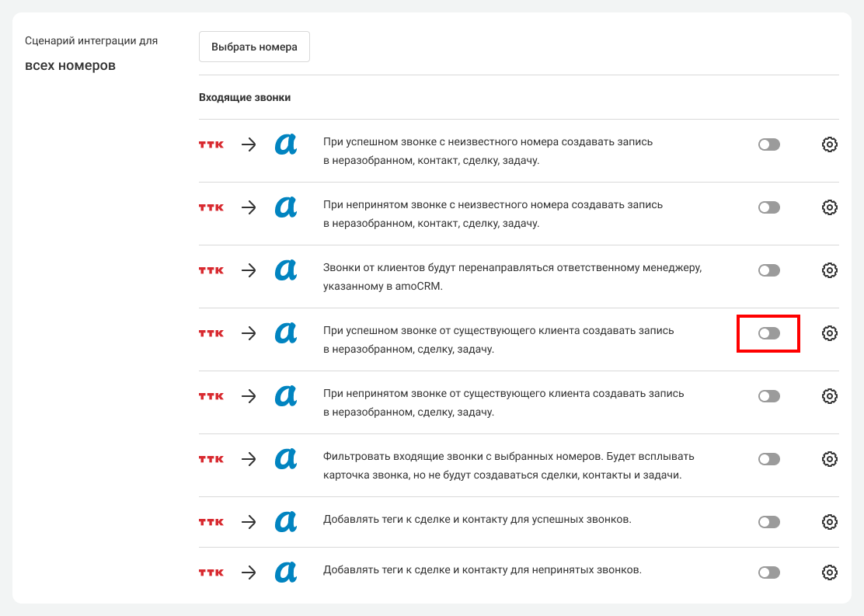Enable toggle for successful existing-client call record

(x=768, y=333)
